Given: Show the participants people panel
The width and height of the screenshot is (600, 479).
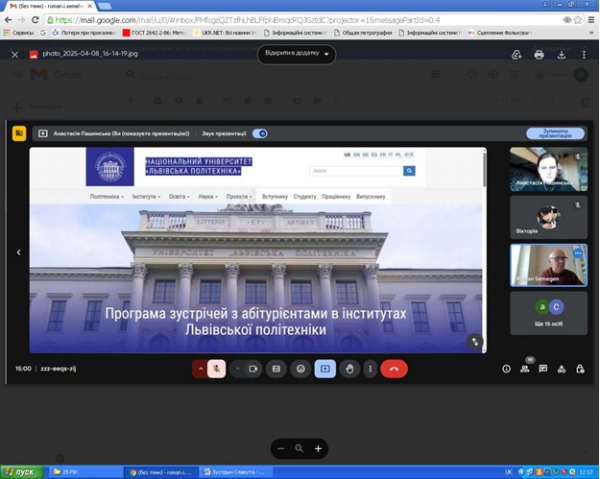Looking at the screenshot, I should point(525,369).
